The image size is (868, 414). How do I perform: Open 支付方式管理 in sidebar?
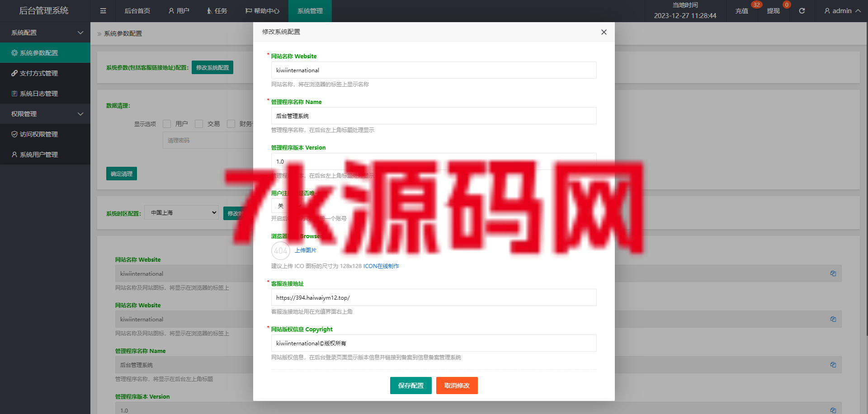[x=45, y=73]
